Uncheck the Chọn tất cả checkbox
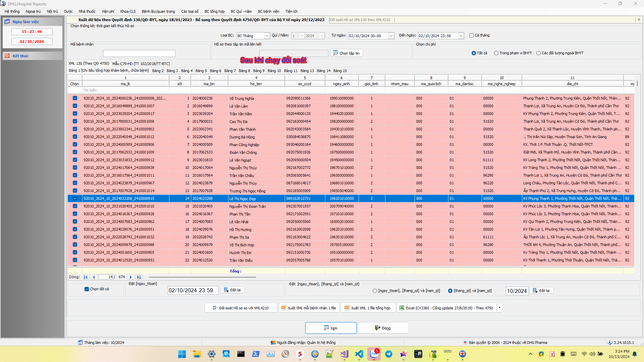644x362 pixels. pyautogui.click(x=87, y=289)
